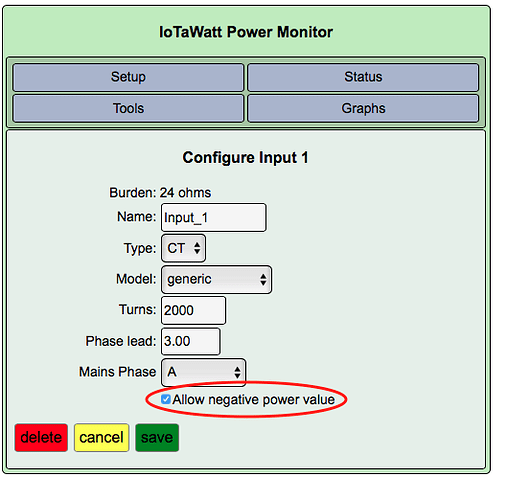Open the Status menu
Viewport: 506px width, 500px height.
pyautogui.click(x=363, y=77)
